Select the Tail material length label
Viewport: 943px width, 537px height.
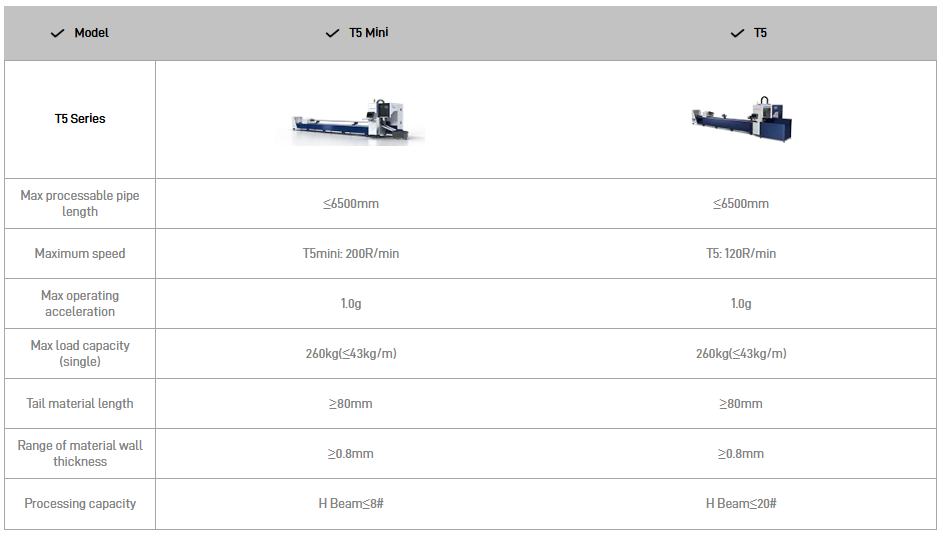pos(80,404)
